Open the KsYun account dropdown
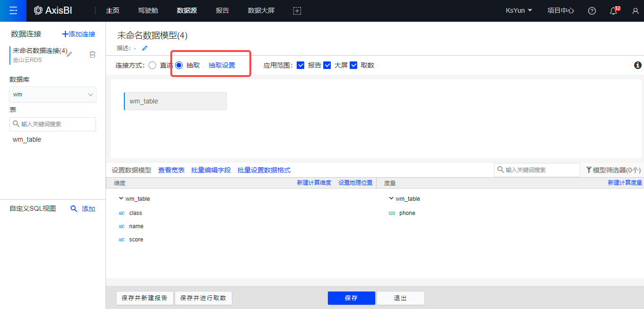 click(x=519, y=10)
